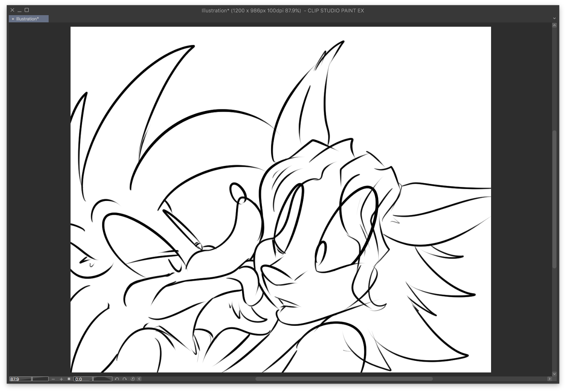The height and width of the screenshot is (392, 566).
Task: Reset canvas rotation icon
Action: click(x=133, y=379)
